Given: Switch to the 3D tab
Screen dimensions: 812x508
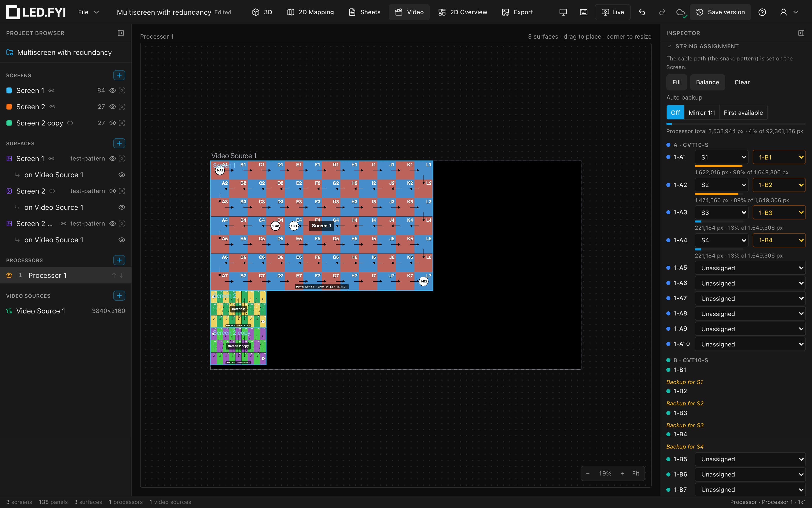Looking at the screenshot, I should [262, 12].
